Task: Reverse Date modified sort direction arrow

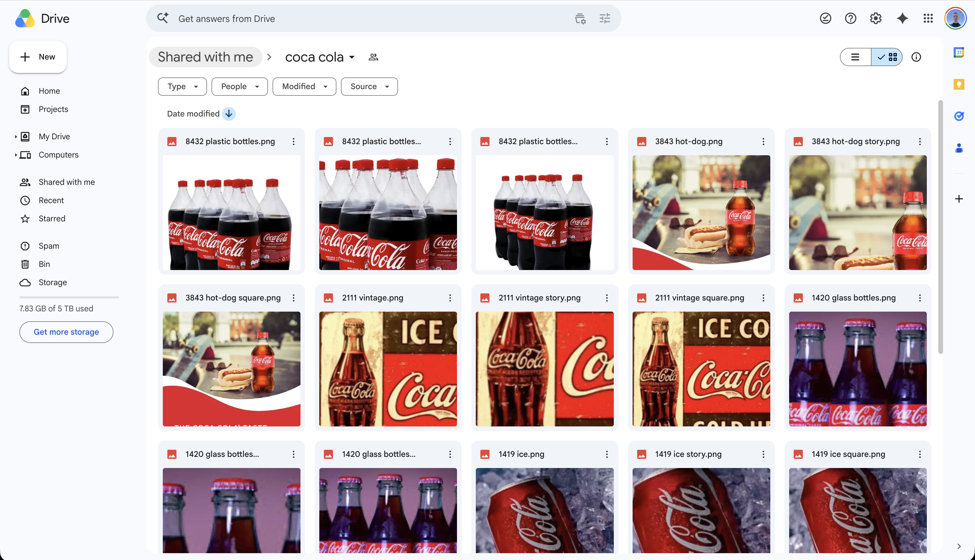Action: tap(229, 114)
